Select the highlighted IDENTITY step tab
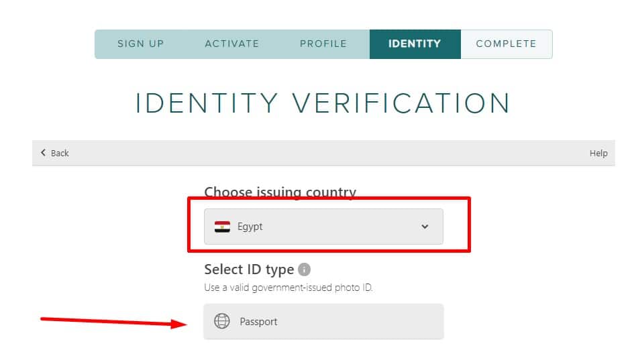630x364 pixels. tap(415, 44)
